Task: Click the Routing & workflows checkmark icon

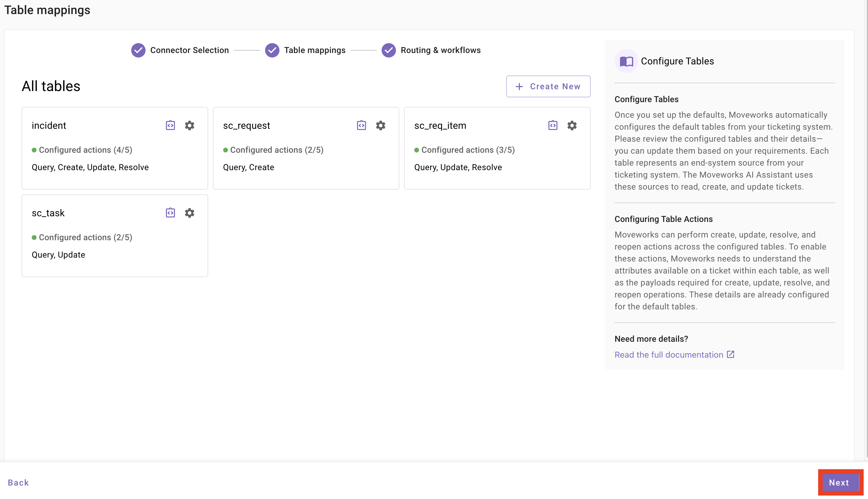Action: (x=388, y=50)
